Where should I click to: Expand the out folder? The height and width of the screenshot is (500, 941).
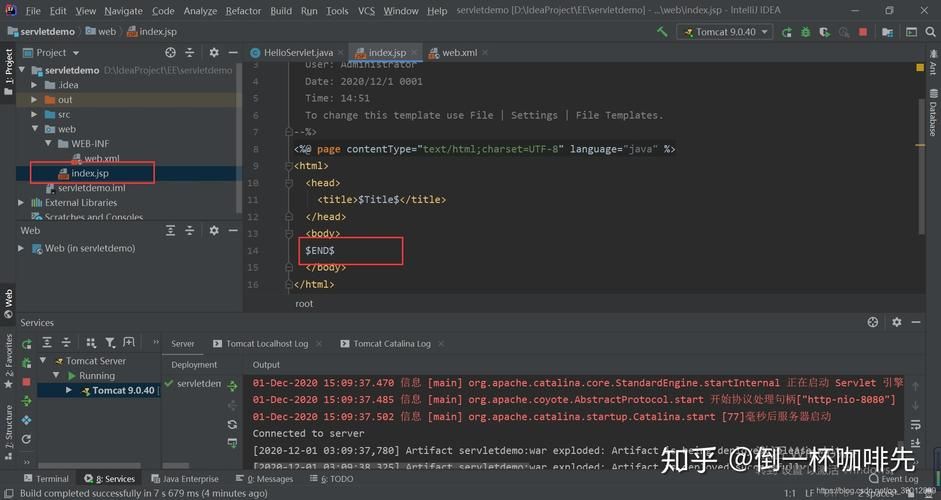click(x=34, y=100)
